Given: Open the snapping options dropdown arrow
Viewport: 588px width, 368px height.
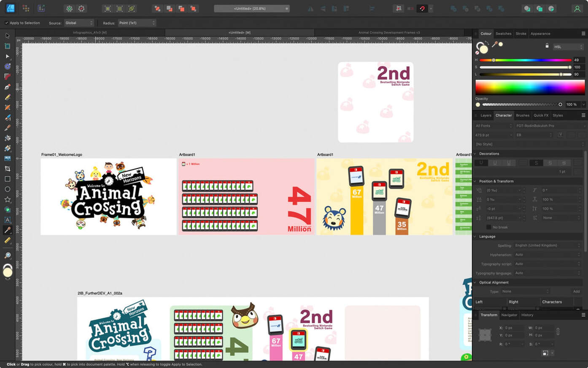Looking at the screenshot, I should point(431,8).
